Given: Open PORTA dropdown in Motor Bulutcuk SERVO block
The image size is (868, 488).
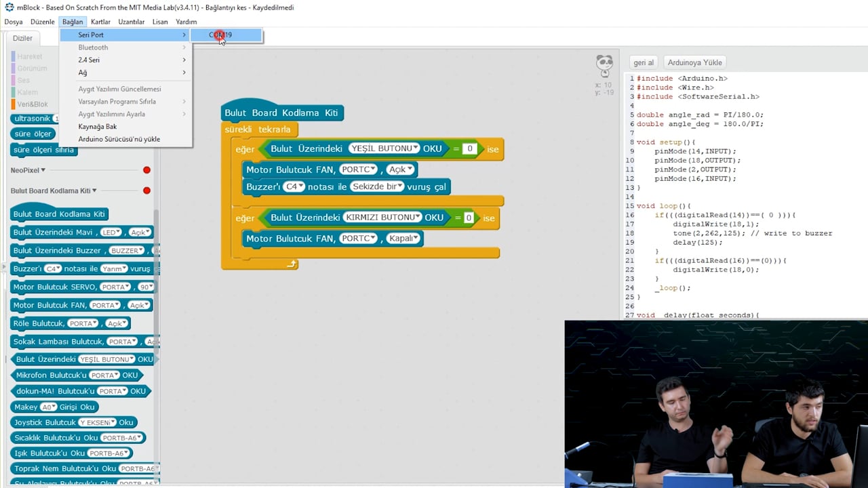Looking at the screenshot, I should (115, 287).
